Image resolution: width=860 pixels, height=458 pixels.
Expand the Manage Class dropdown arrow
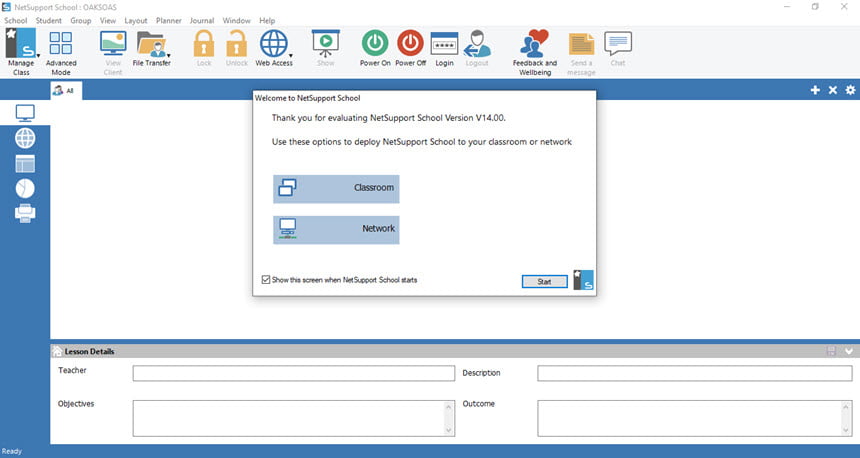[x=38, y=55]
